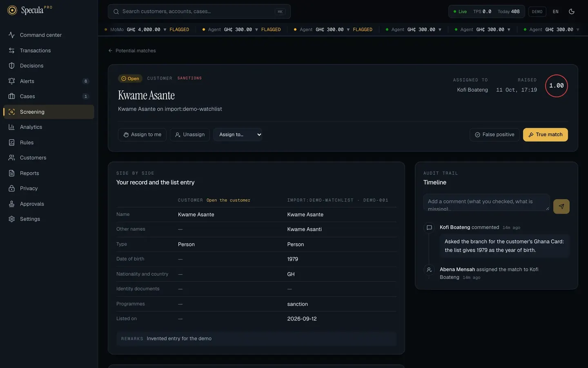Click the Screening scan icon

pos(11,112)
